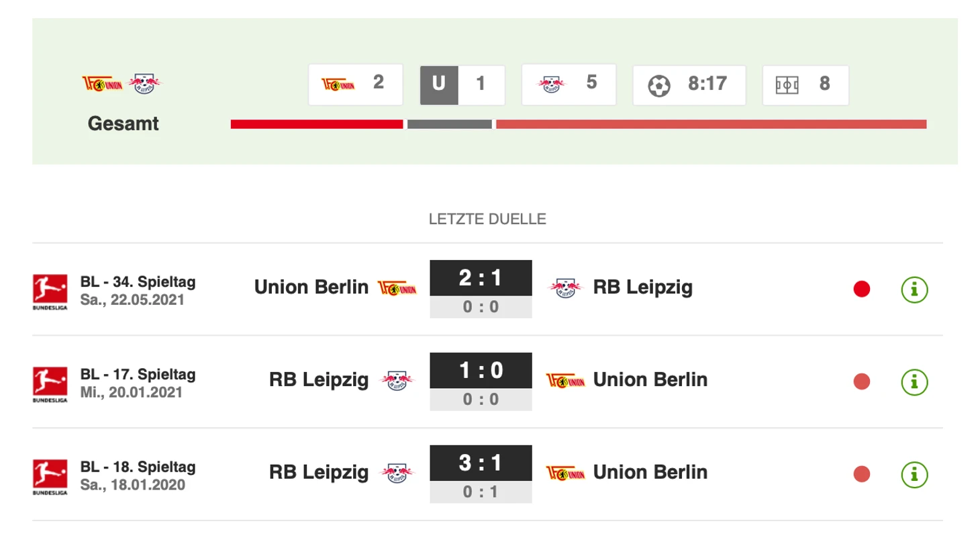This screenshot has height=542, width=980.
Task: Click RB Leipzig name in 17. Spieltag row
Action: (x=319, y=380)
